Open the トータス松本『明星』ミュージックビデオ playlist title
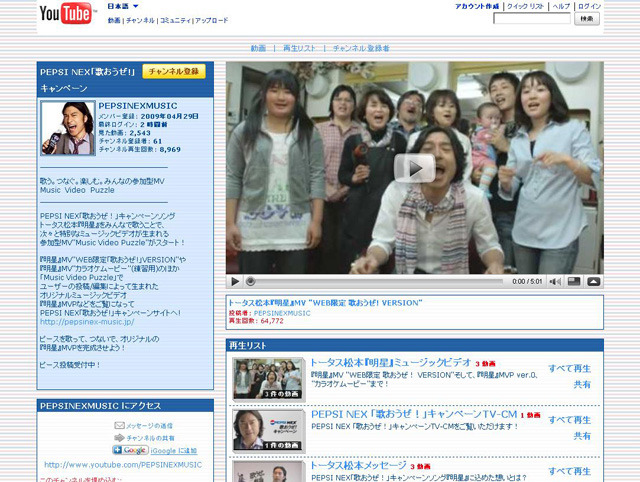 (391, 362)
